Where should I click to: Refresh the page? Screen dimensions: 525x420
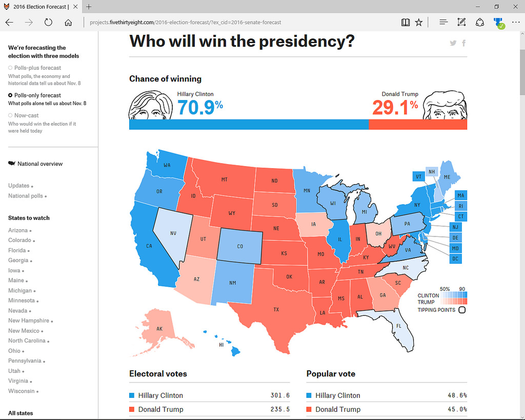point(48,23)
